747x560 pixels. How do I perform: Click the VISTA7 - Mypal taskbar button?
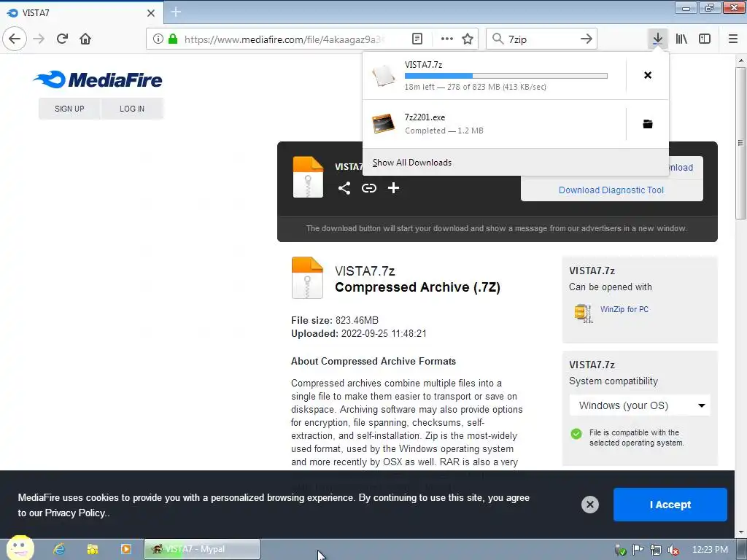tap(202, 549)
